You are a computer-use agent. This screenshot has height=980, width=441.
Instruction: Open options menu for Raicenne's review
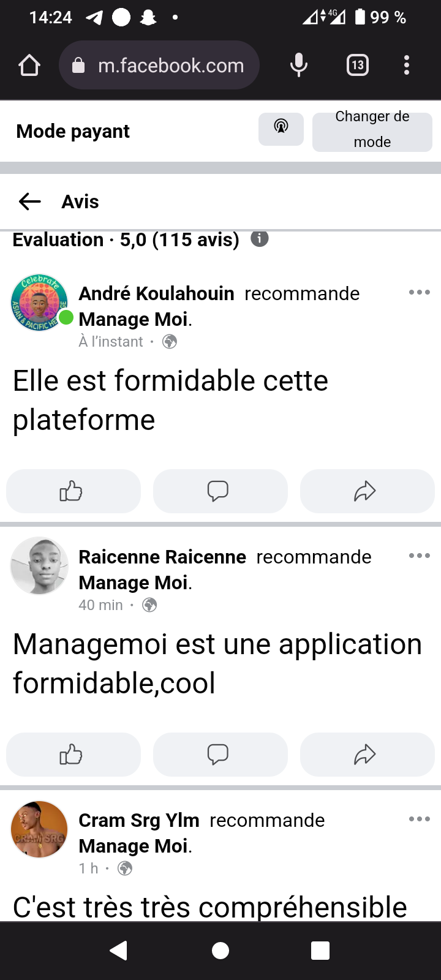pos(420,556)
